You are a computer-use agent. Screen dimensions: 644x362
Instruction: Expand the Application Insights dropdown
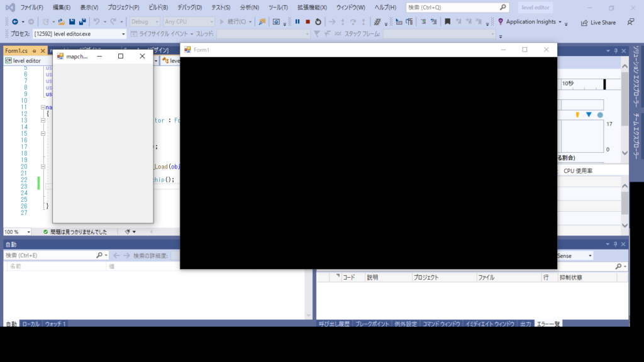[560, 22]
